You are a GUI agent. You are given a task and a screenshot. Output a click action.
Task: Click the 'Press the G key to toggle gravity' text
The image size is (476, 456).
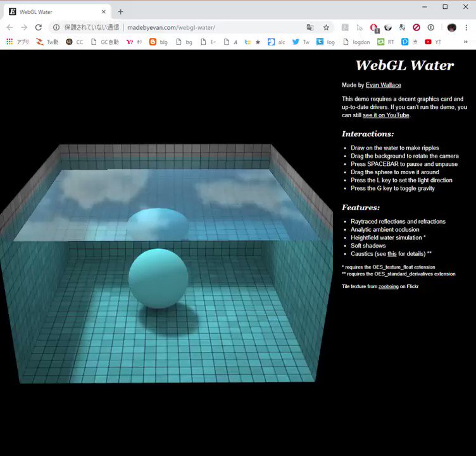(x=392, y=188)
